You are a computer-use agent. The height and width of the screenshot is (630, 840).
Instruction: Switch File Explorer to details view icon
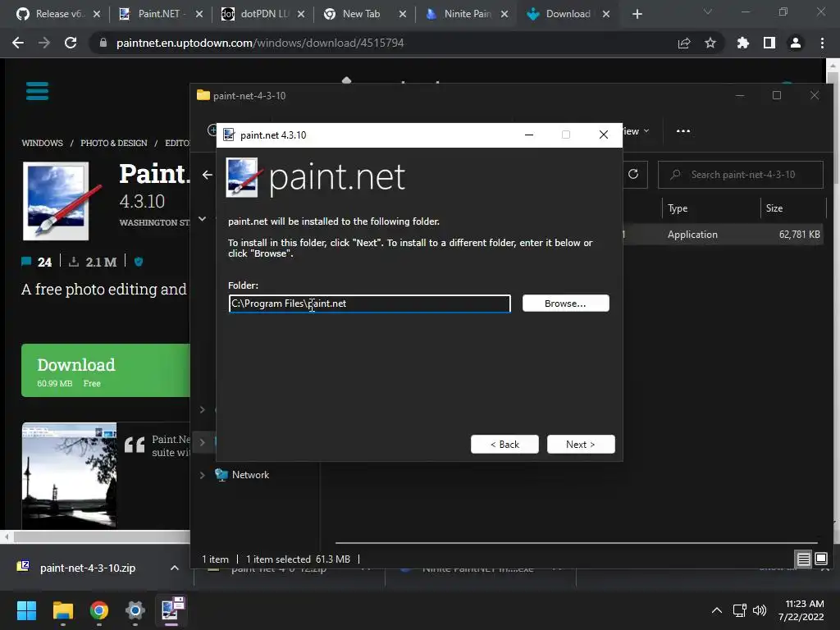point(804,559)
